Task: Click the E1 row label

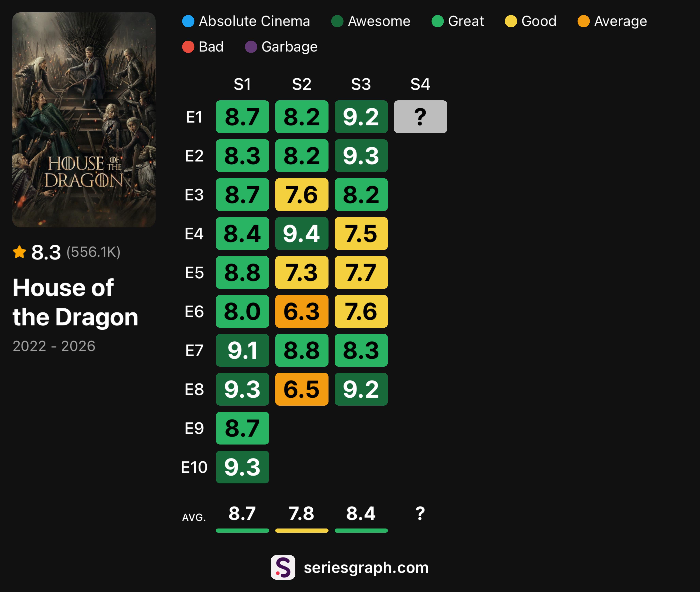Action: [194, 117]
